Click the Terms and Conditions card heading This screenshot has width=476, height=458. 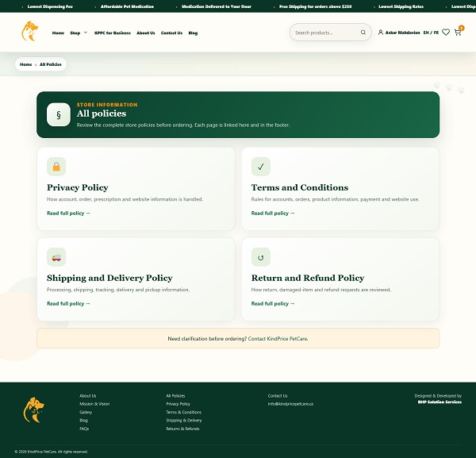pyautogui.click(x=300, y=187)
